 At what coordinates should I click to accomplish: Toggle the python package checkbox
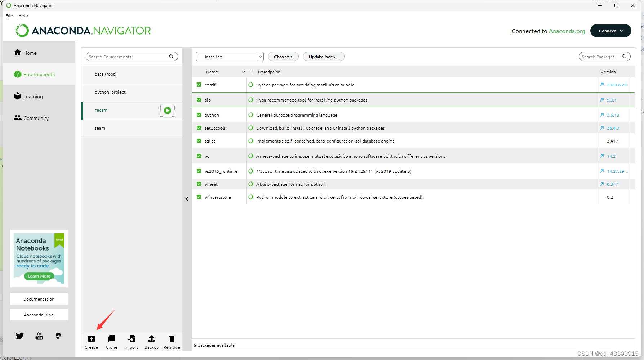coord(199,115)
